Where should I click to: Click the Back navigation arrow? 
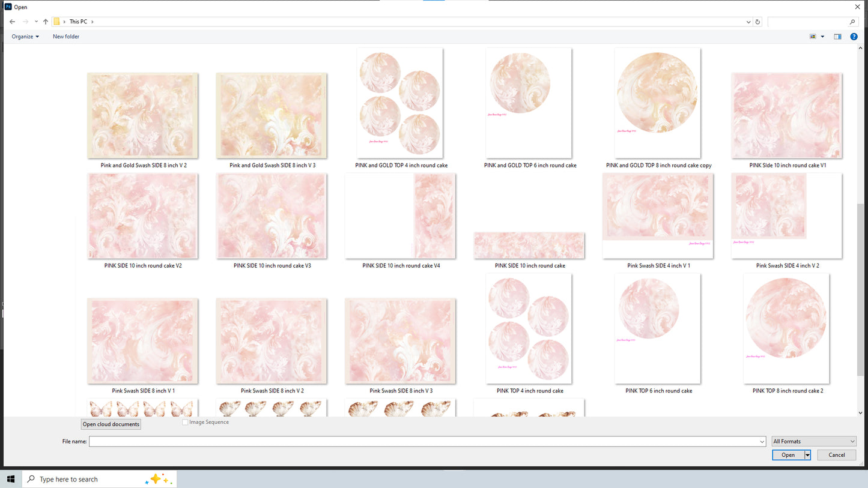[12, 22]
